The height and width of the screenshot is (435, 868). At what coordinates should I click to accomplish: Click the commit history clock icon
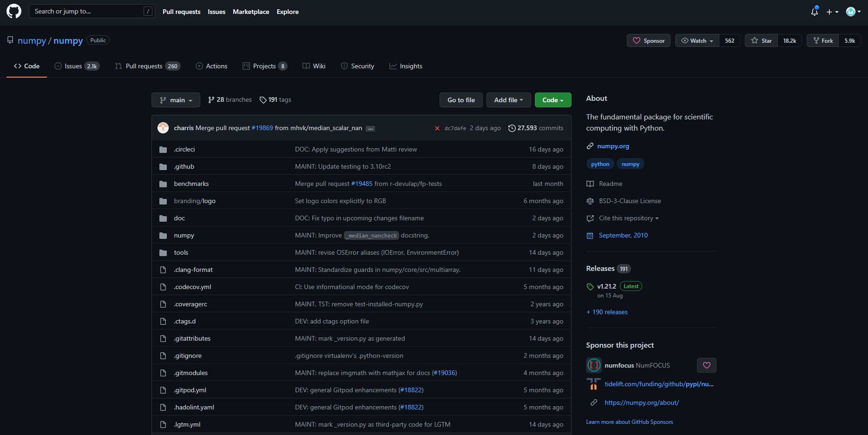(x=512, y=128)
